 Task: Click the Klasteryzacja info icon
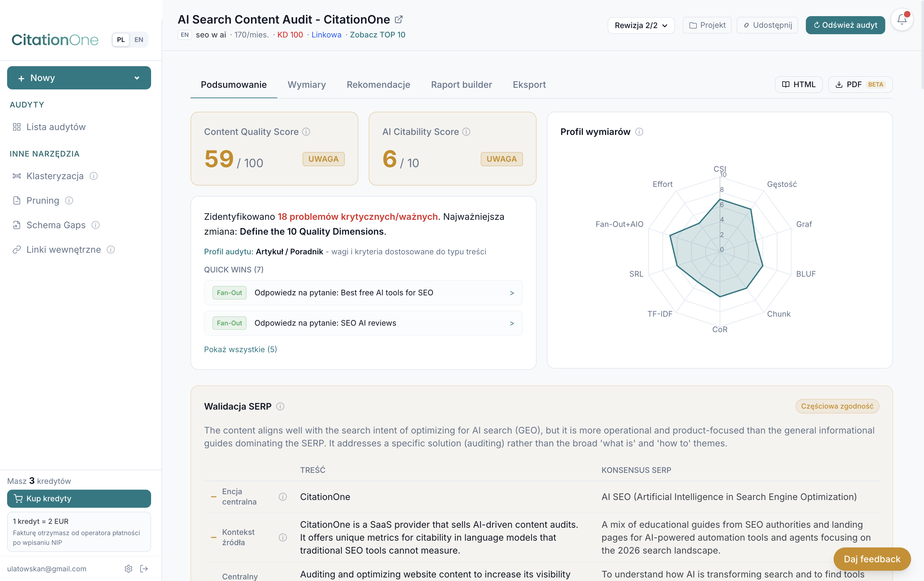(94, 176)
